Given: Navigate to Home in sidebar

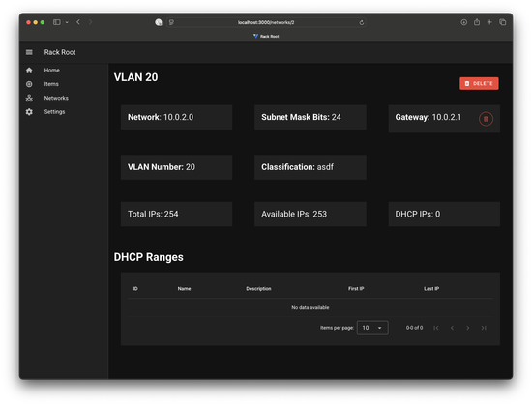Looking at the screenshot, I should pyautogui.click(x=51, y=71).
